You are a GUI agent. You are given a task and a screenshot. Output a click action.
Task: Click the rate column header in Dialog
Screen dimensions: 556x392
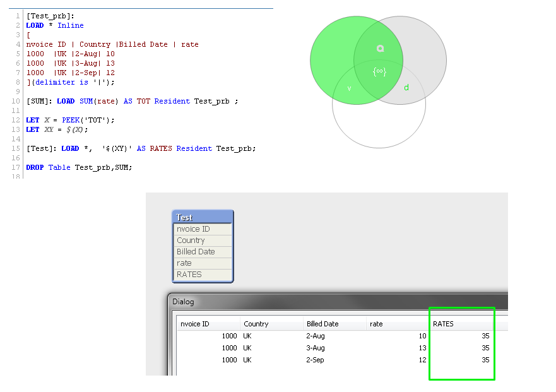click(x=377, y=324)
